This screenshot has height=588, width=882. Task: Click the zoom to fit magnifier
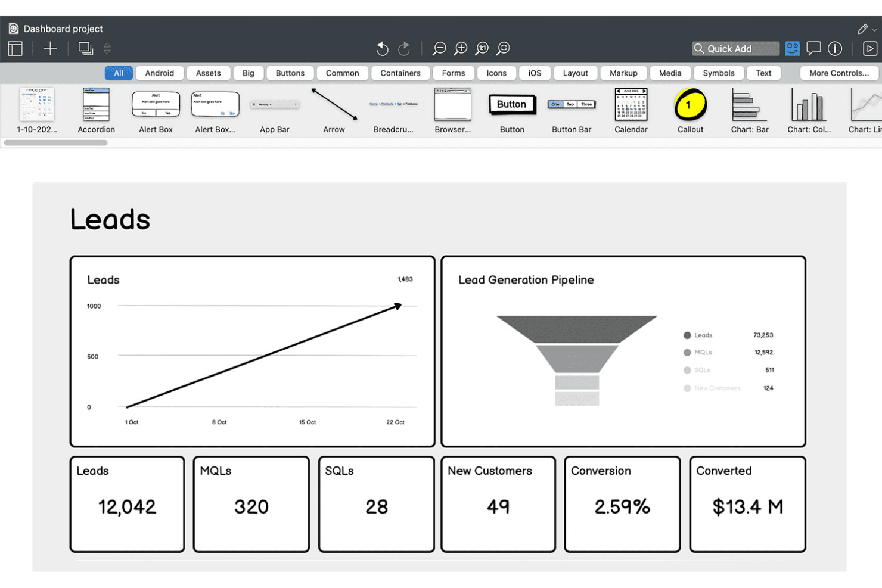point(504,49)
